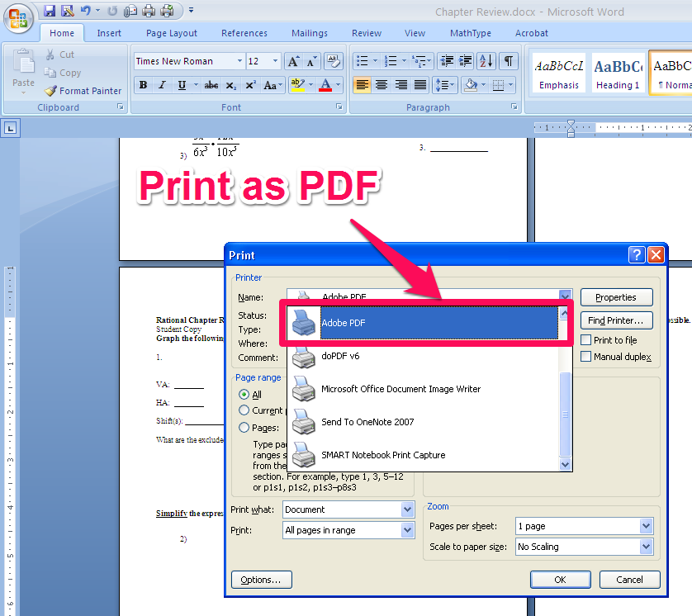Screen dimensions: 692x616
Task: Check Print to file
Action: click(x=585, y=339)
